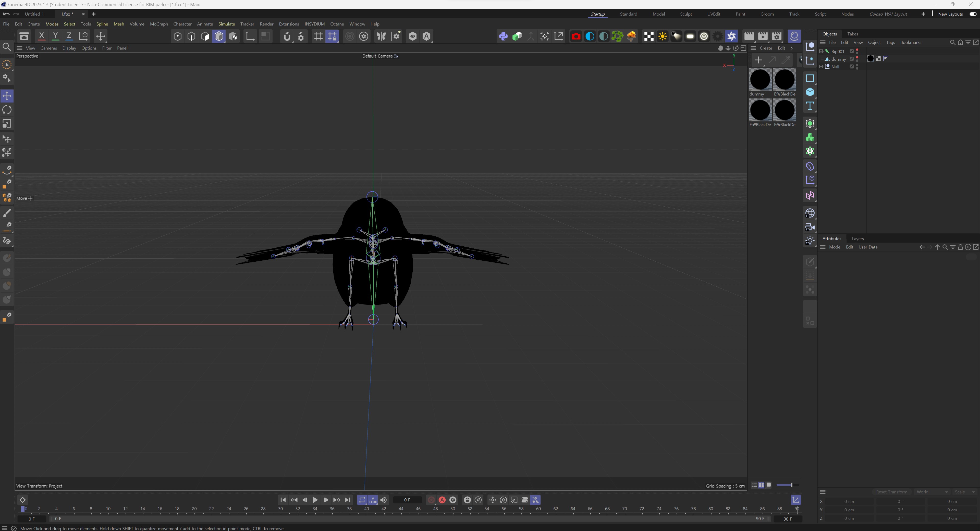Click the Python script icon
This screenshot has height=531, width=980.
click(503, 36)
